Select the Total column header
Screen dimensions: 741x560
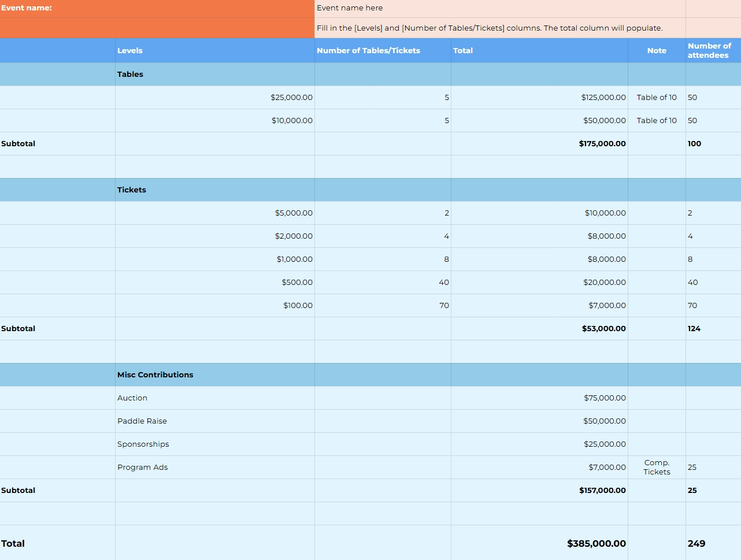[x=463, y=50]
